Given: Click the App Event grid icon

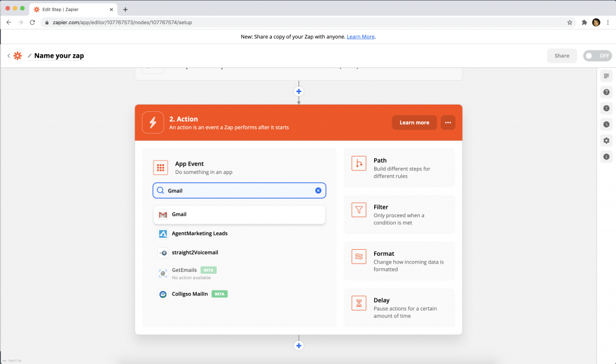Looking at the screenshot, I should click(161, 168).
